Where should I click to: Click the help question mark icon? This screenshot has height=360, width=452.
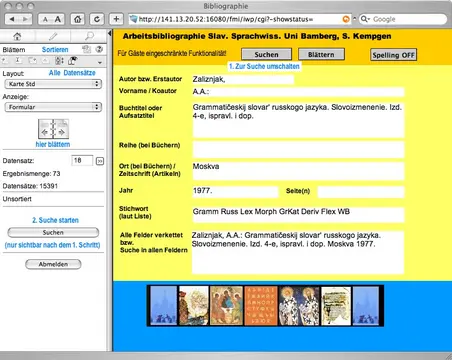pos(99,49)
